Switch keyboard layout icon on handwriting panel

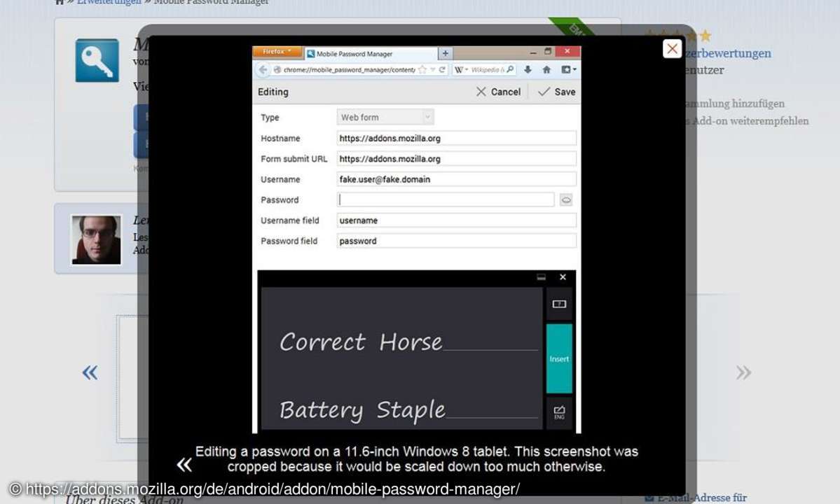point(559,304)
